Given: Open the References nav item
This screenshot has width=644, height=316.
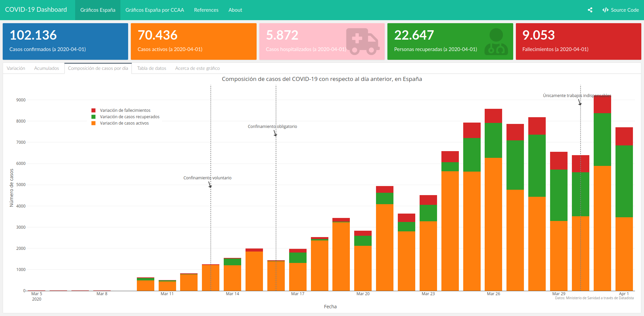Looking at the screenshot, I should pos(206,10).
